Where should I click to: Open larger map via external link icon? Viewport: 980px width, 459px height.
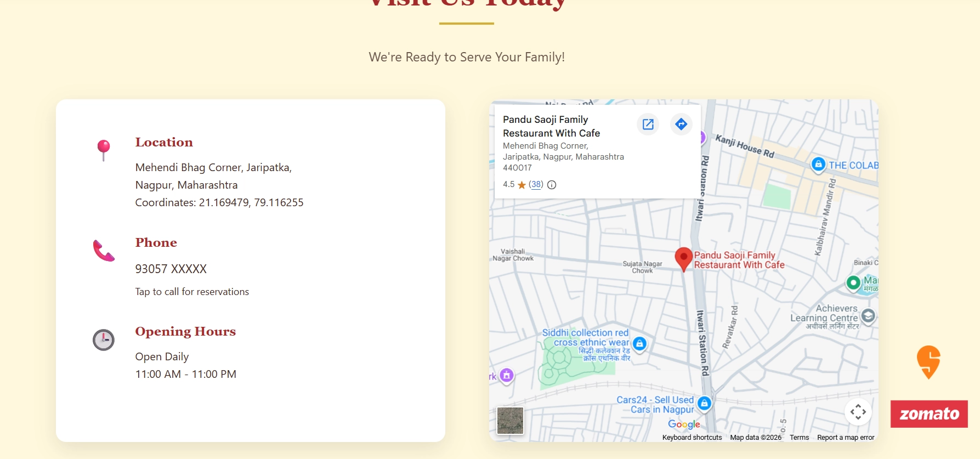click(x=648, y=124)
